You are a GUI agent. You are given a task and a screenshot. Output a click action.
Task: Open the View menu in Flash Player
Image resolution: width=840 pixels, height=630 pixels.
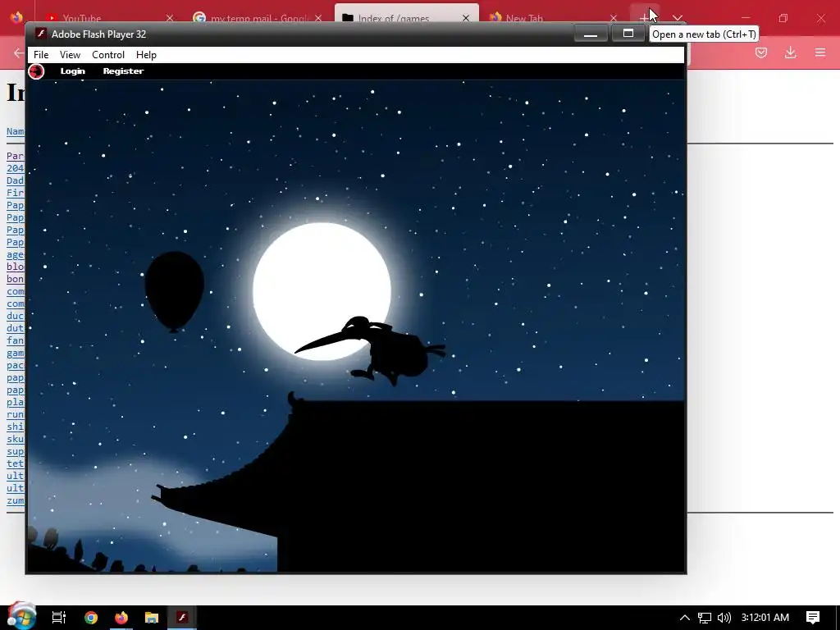(71, 55)
